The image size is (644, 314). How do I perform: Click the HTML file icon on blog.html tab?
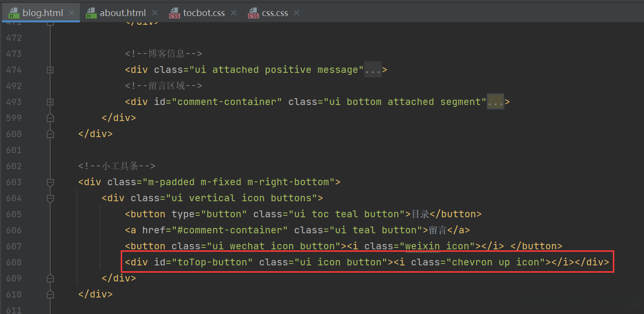(13, 13)
